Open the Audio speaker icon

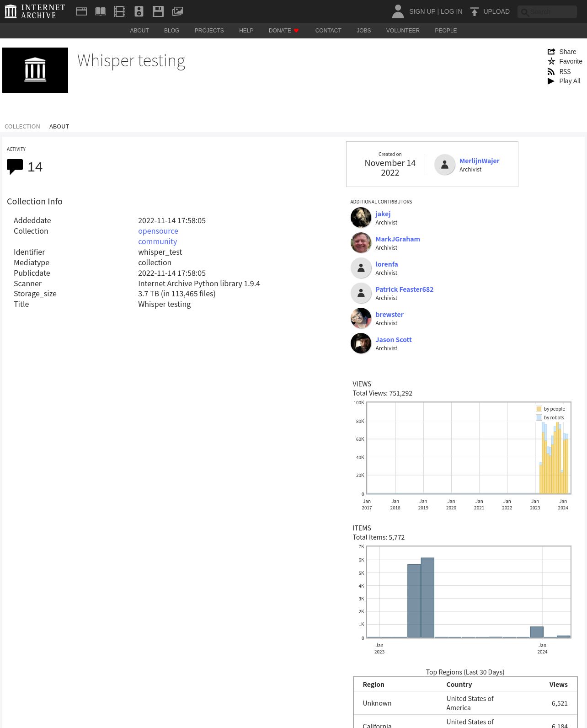139,11
